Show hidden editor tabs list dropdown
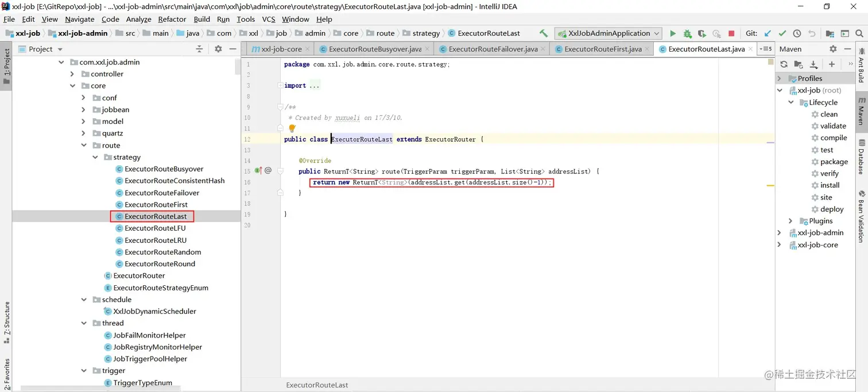Screen dimensions: 868x392 tap(766, 49)
